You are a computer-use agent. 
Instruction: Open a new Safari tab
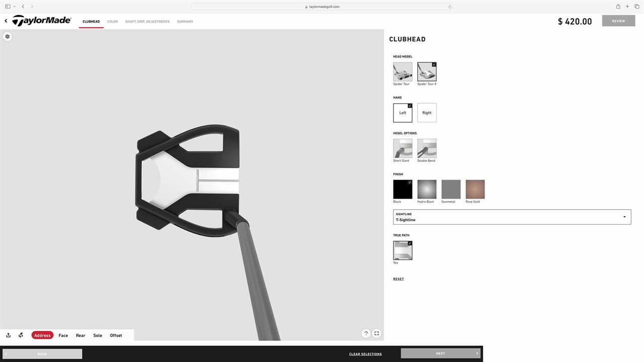(627, 7)
